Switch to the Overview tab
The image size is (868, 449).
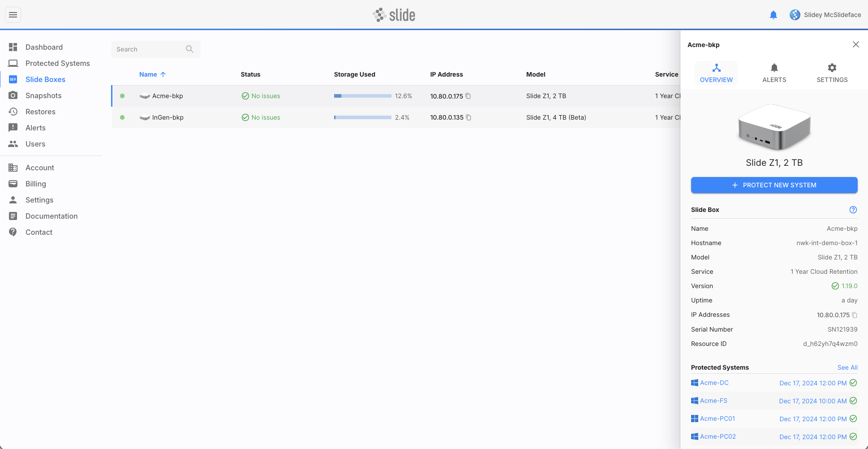716,73
